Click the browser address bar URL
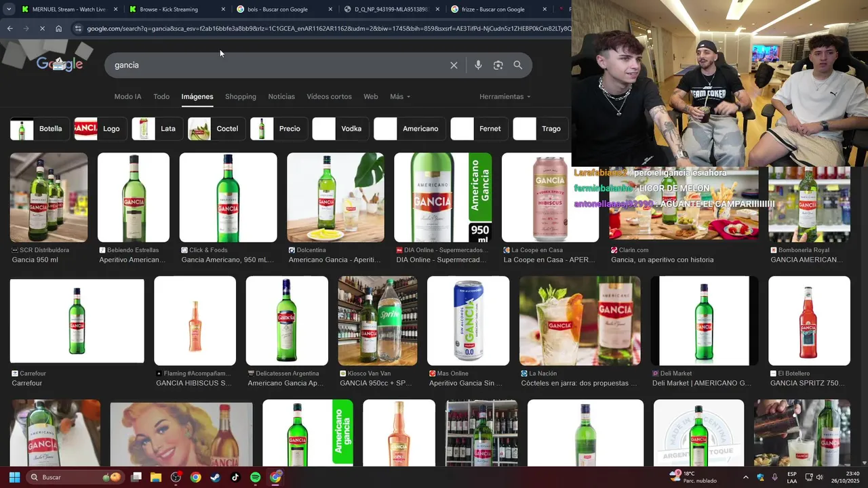This screenshot has width=868, height=488. point(328,28)
